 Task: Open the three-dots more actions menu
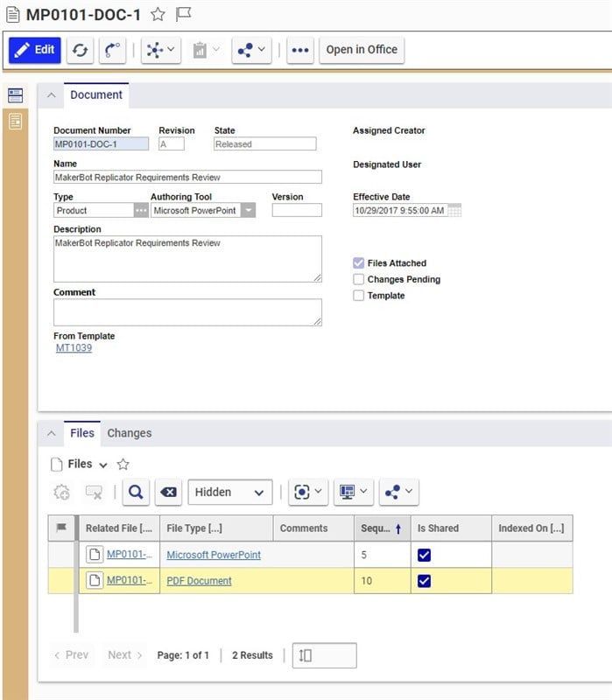299,50
